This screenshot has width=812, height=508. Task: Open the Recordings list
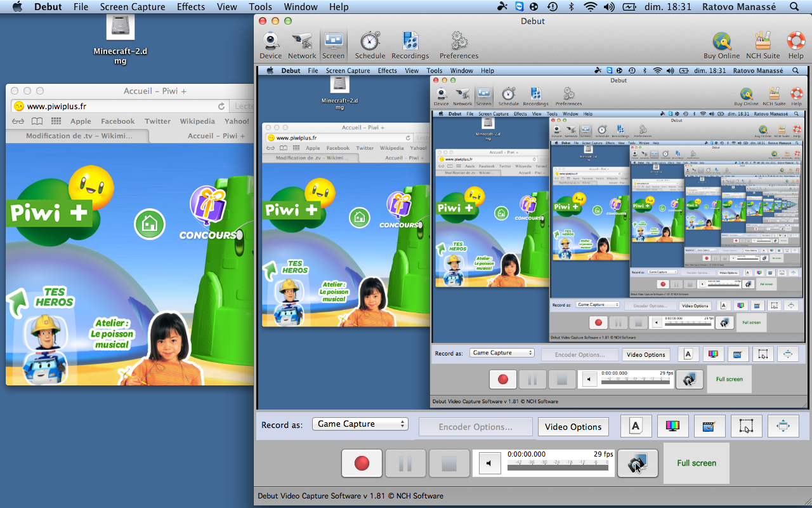410,45
